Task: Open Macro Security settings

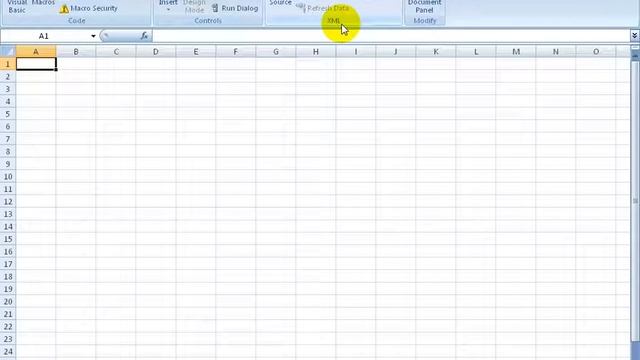Action: pos(88,8)
